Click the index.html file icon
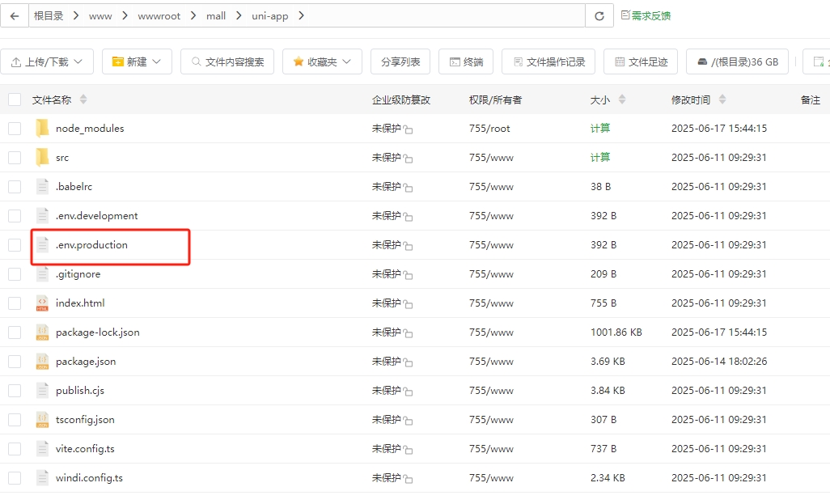Image resolution: width=830 pixels, height=504 pixels. (x=42, y=303)
